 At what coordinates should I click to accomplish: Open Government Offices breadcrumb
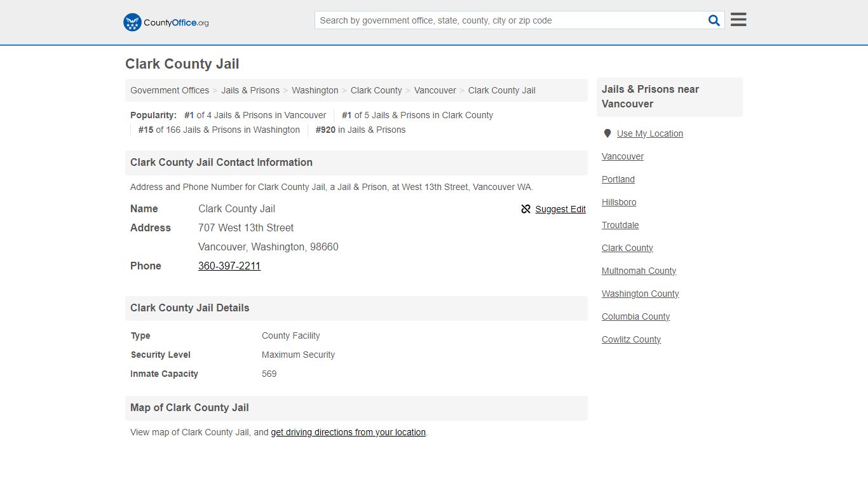170,90
